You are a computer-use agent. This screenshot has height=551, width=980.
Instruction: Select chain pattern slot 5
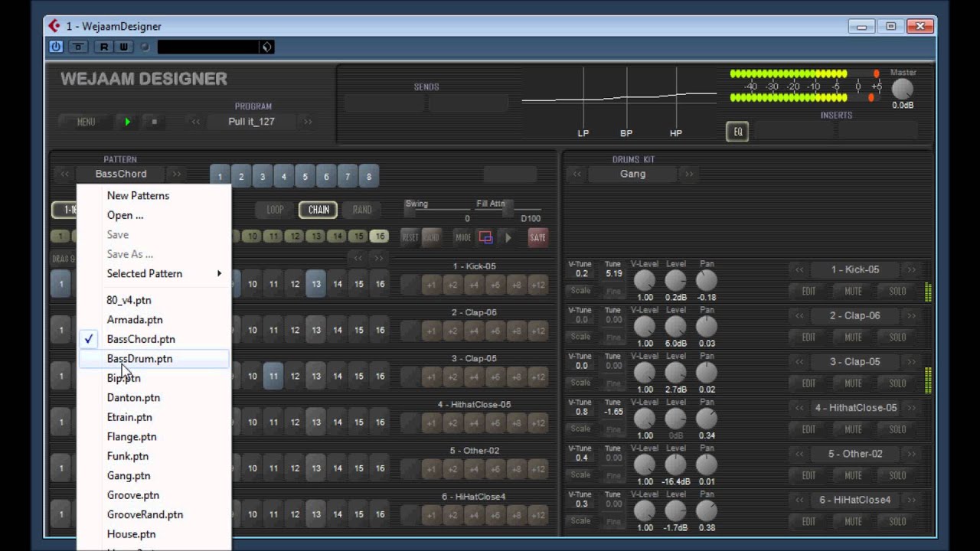point(305,177)
